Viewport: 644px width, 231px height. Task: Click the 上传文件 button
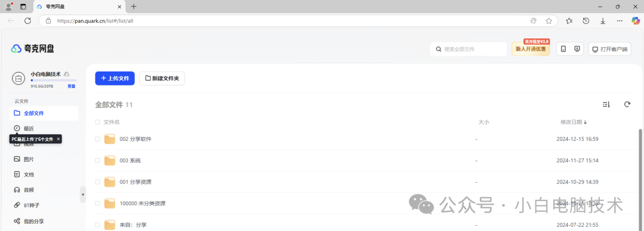(115, 78)
